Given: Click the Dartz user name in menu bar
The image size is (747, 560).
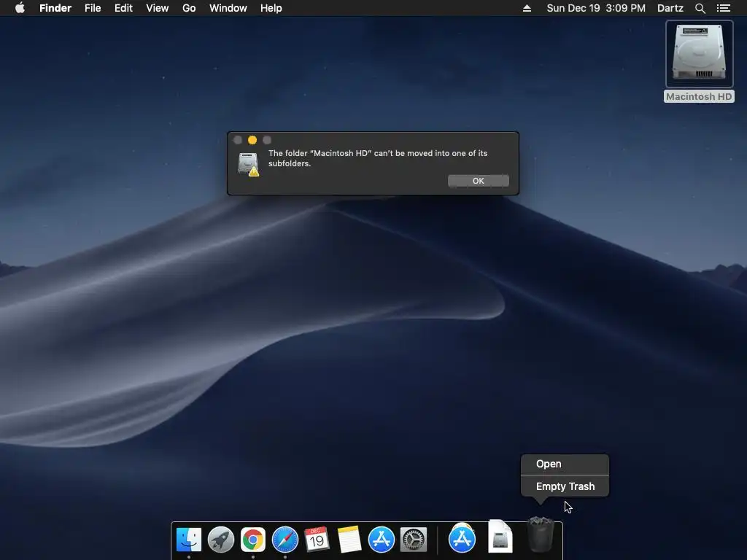Looking at the screenshot, I should 670,8.
